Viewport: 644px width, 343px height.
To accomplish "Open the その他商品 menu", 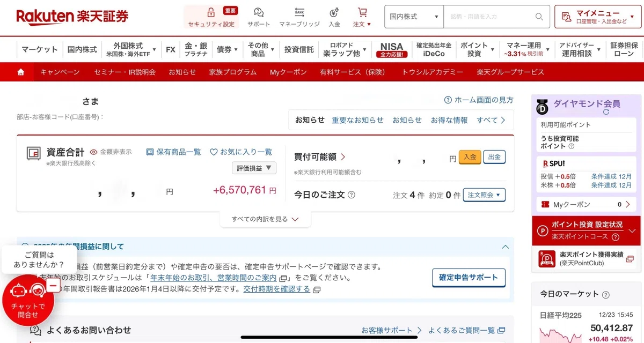I will (261, 49).
